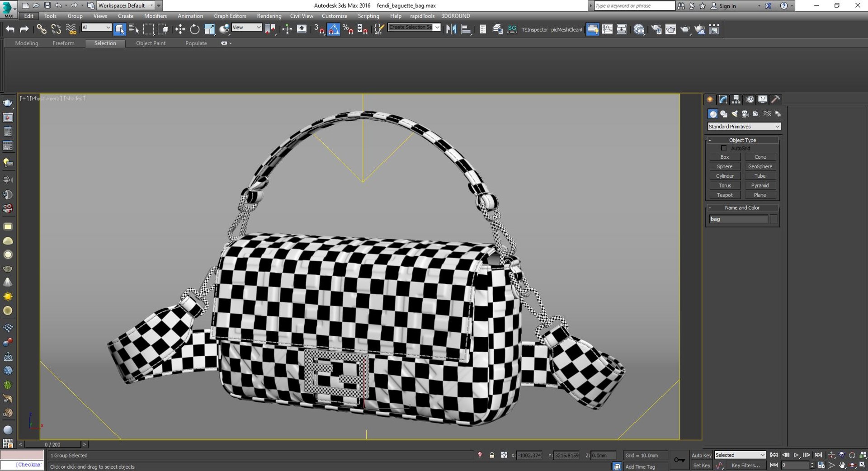Enable the AutoGrid checkbox
This screenshot has width=868, height=471.
724,148
